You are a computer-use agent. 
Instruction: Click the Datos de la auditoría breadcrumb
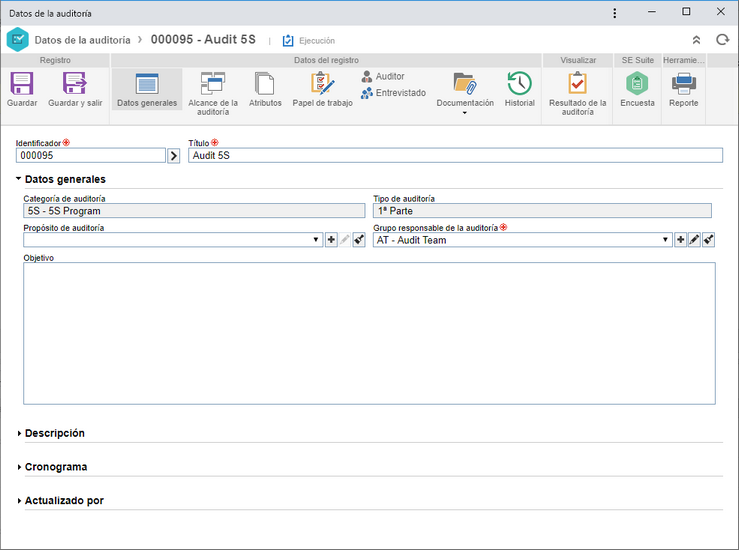[82, 40]
